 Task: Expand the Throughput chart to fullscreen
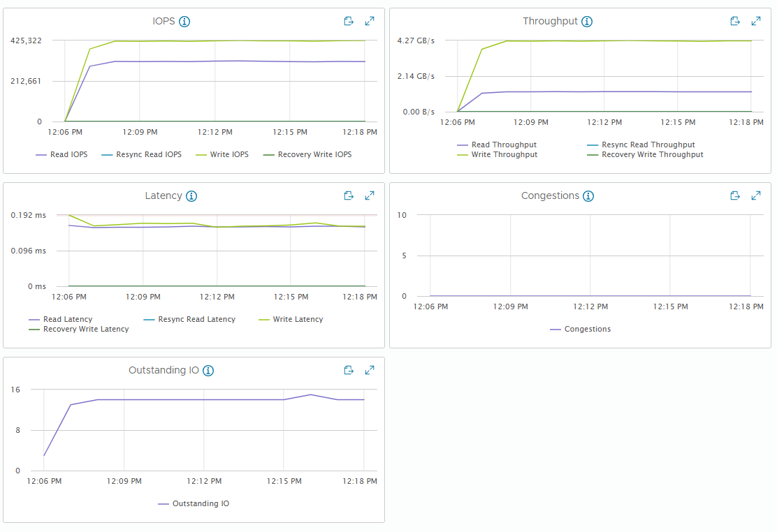756,21
